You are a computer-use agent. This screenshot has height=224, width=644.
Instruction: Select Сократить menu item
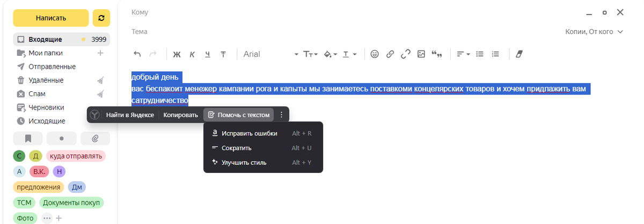click(x=263, y=148)
